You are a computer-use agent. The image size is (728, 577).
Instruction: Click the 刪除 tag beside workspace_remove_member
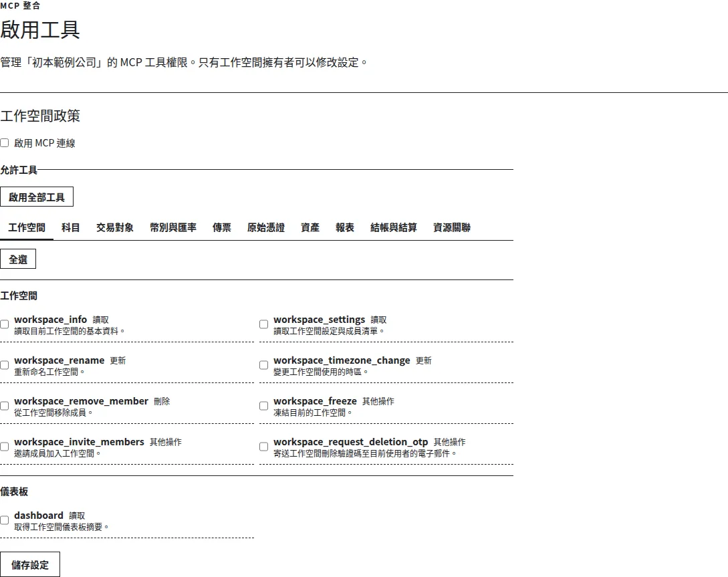pyautogui.click(x=162, y=402)
